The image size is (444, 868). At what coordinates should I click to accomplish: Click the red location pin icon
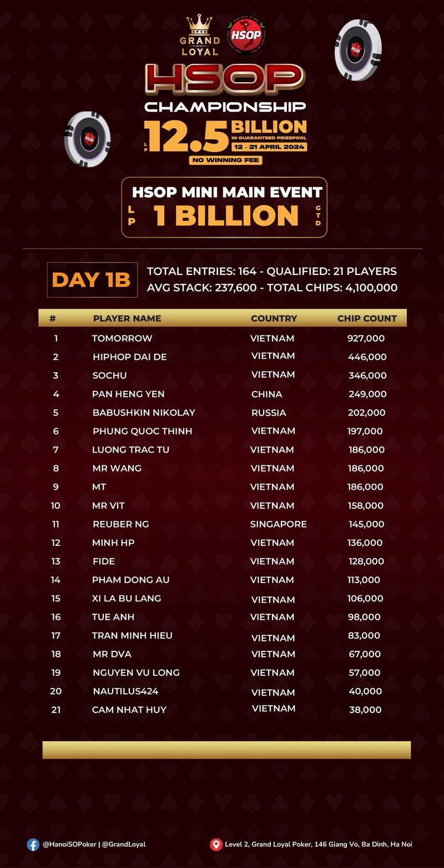(216, 844)
